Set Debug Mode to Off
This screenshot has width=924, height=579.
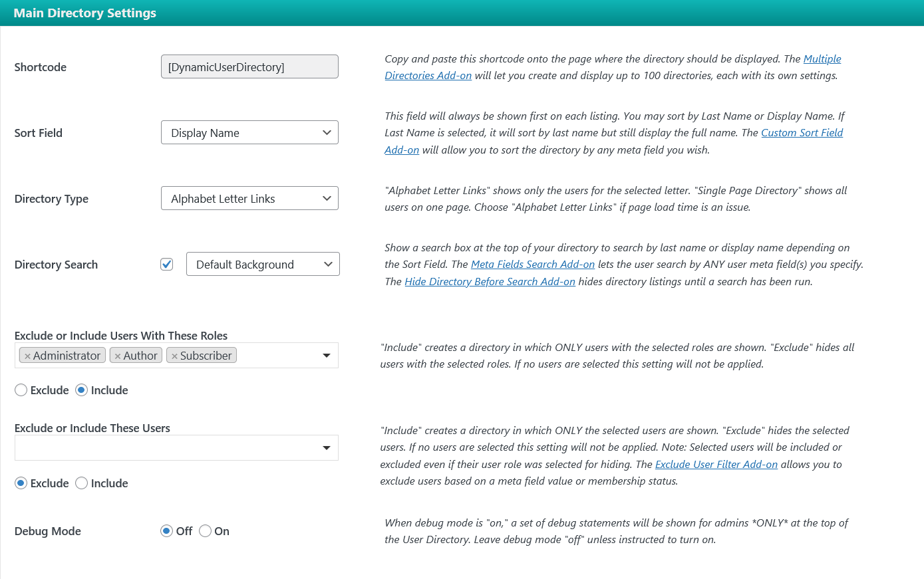[167, 531]
